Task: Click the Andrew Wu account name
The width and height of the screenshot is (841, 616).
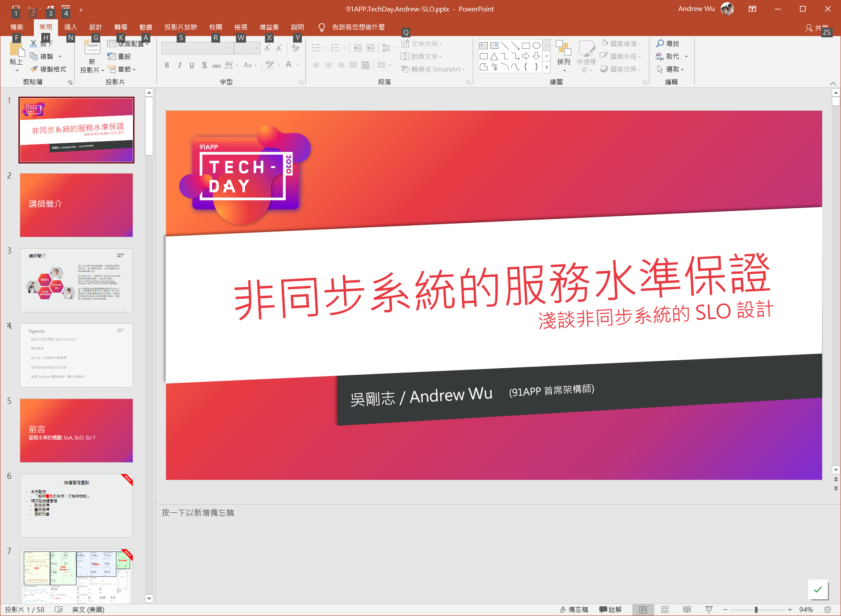Action: pyautogui.click(x=696, y=9)
